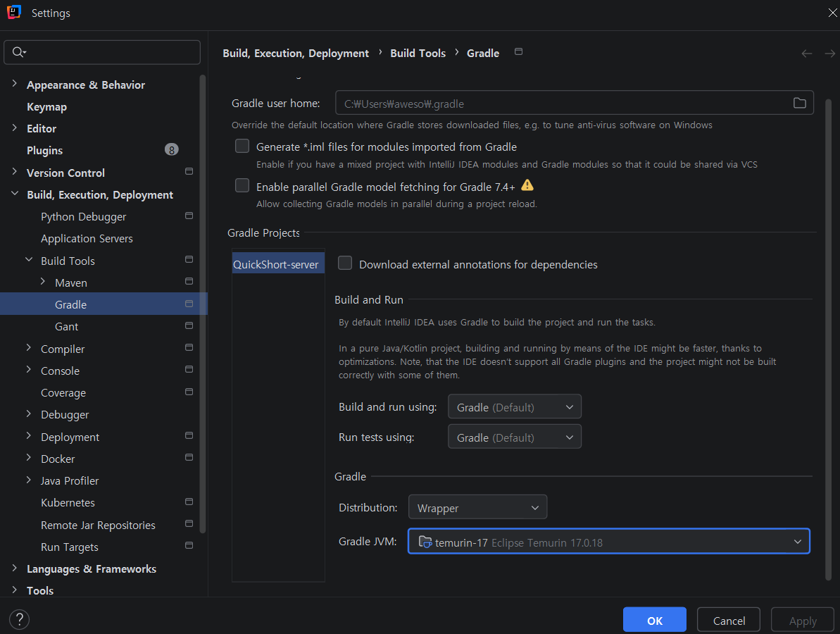Image resolution: width=840 pixels, height=634 pixels.
Task: Expand Languages & Frameworks section
Action: tap(15, 568)
